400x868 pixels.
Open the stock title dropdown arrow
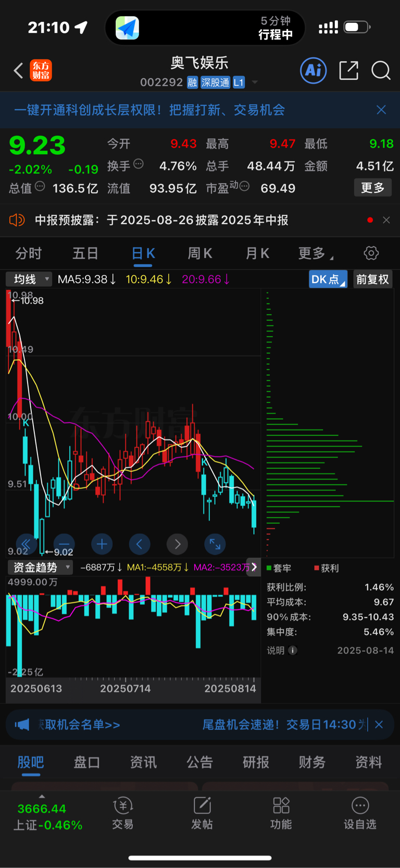click(255, 82)
